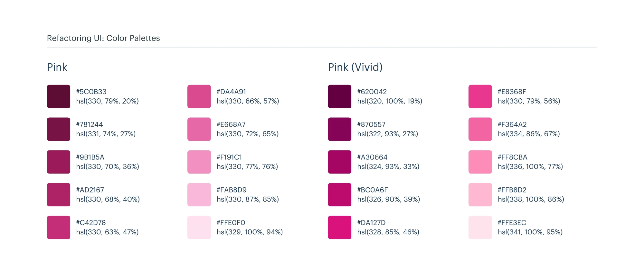The image size is (644, 279).
Task: Click the vivid #DA127D swatch
Action: (340, 227)
